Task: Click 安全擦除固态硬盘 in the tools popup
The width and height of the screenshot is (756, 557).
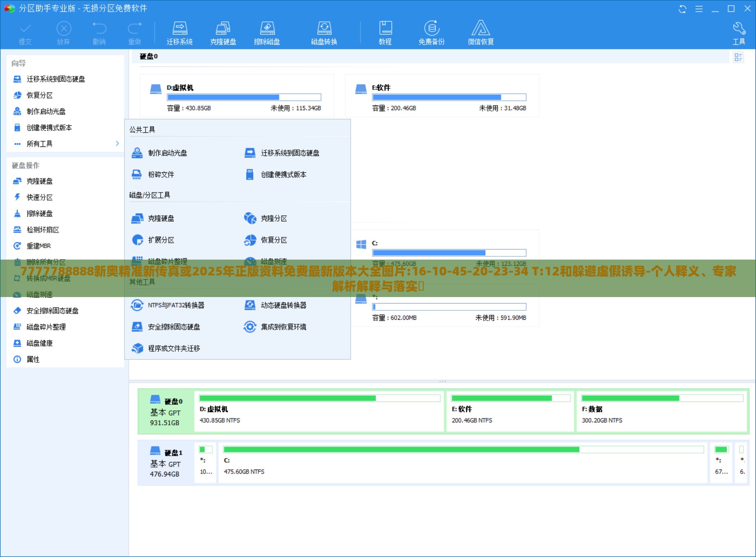Action: pyautogui.click(x=166, y=327)
